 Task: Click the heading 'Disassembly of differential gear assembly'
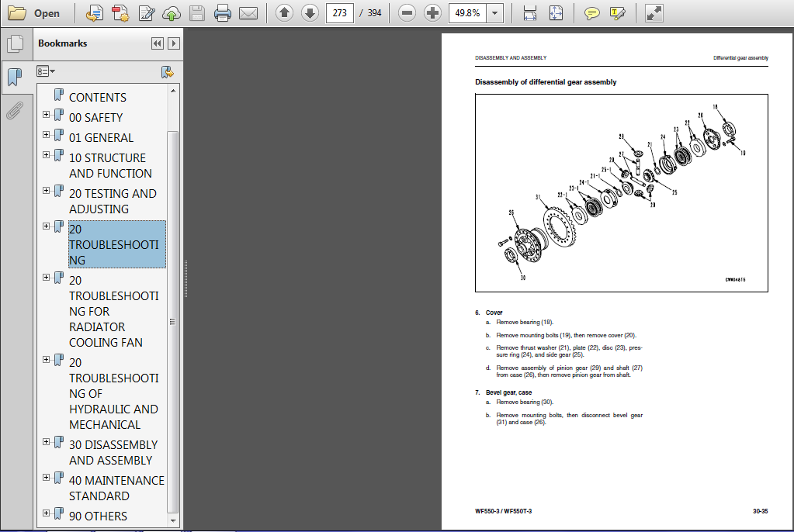[546, 82]
